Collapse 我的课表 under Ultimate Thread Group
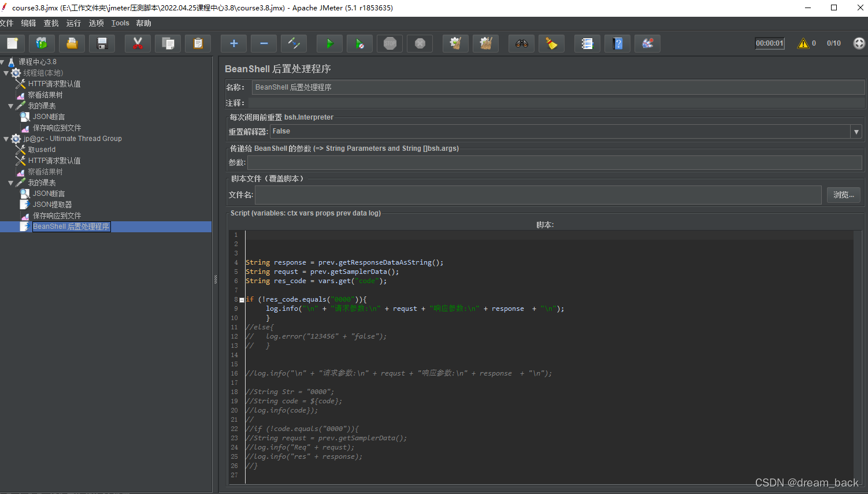This screenshot has width=868, height=494. pos(11,183)
